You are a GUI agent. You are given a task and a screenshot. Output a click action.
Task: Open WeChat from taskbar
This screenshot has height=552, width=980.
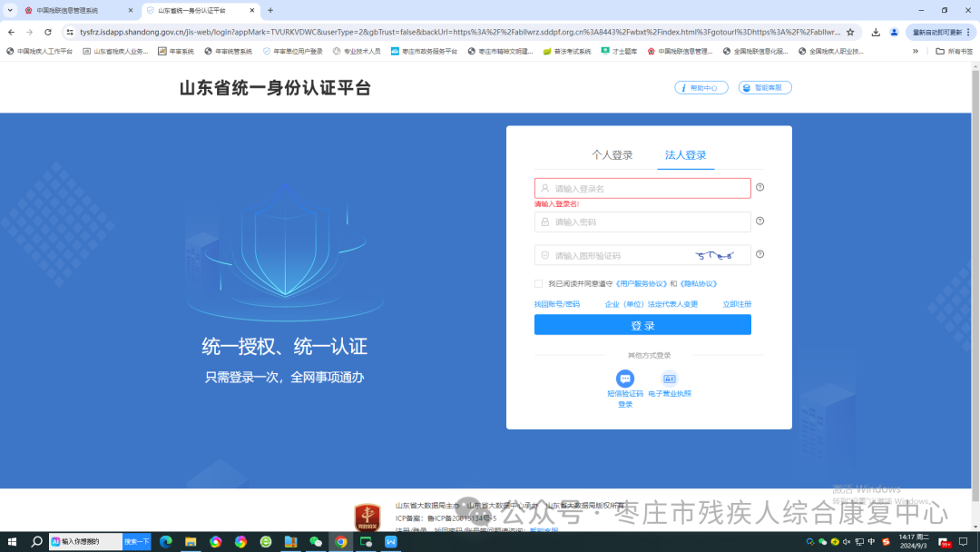tap(316, 541)
